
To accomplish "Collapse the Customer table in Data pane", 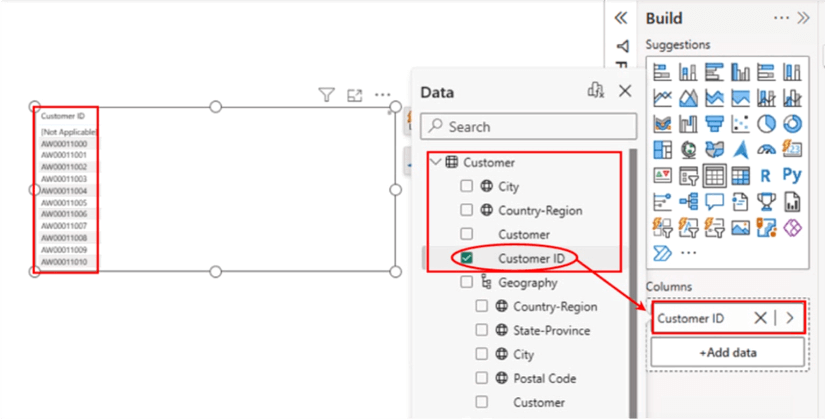I will click(435, 162).
